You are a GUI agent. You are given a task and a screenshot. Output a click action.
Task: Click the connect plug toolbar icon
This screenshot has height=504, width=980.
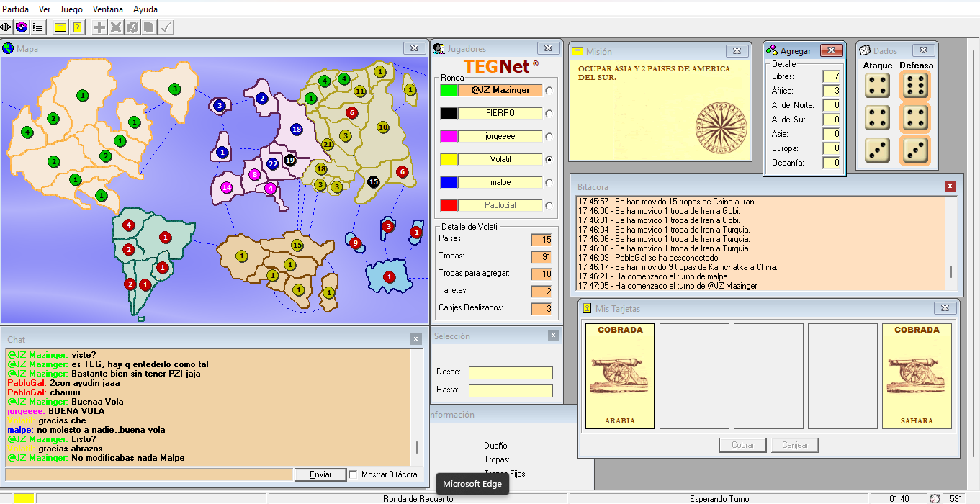click(6, 27)
